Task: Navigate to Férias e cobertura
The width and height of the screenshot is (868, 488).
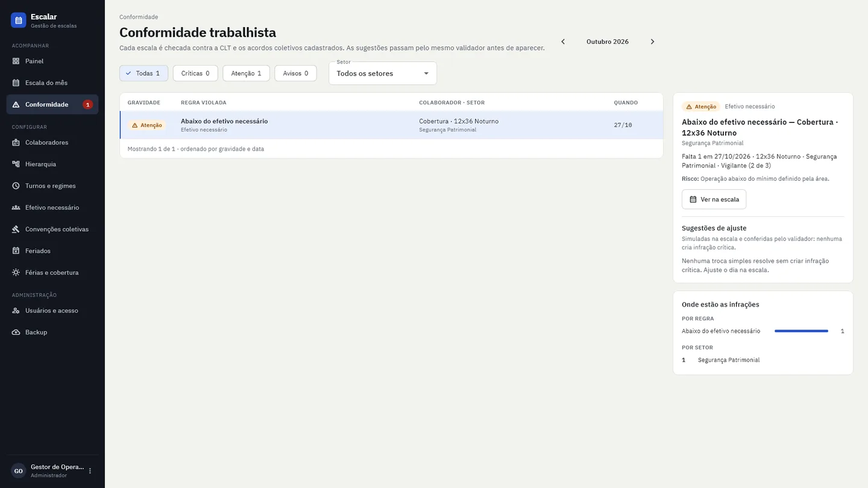Action: pyautogui.click(x=52, y=272)
